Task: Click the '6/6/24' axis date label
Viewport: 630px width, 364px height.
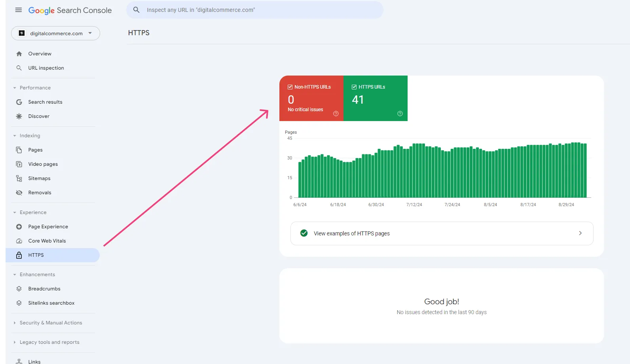Action: coord(300,205)
